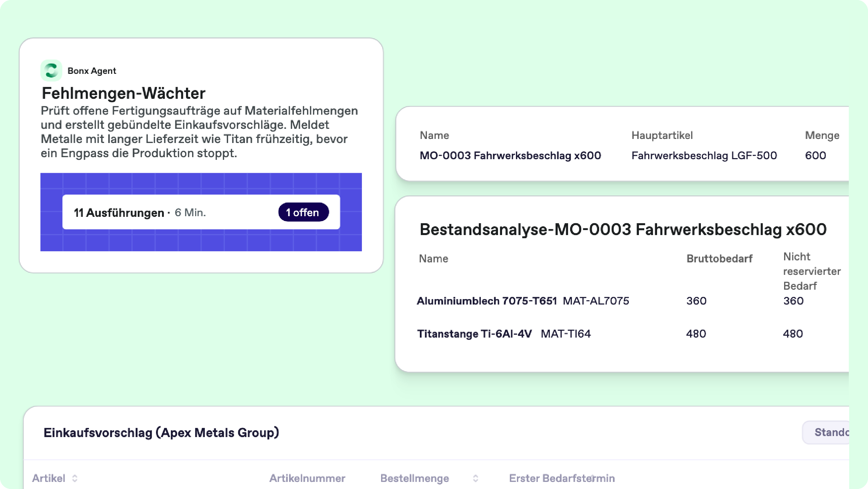This screenshot has height=489, width=868.
Task: Click the 'Einkaufsvorschlag (Apex Metals Group)' heading
Action: [x=161, y=433]
